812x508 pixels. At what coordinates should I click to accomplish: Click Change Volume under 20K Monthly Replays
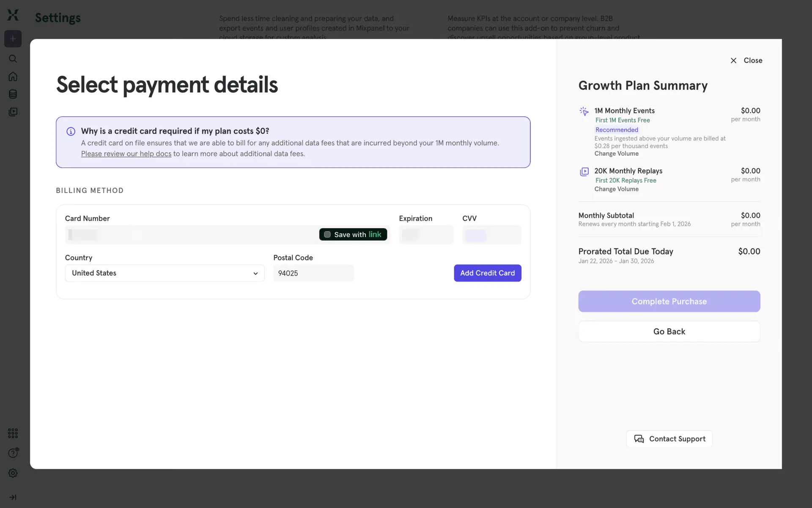(x=616, y=189)
